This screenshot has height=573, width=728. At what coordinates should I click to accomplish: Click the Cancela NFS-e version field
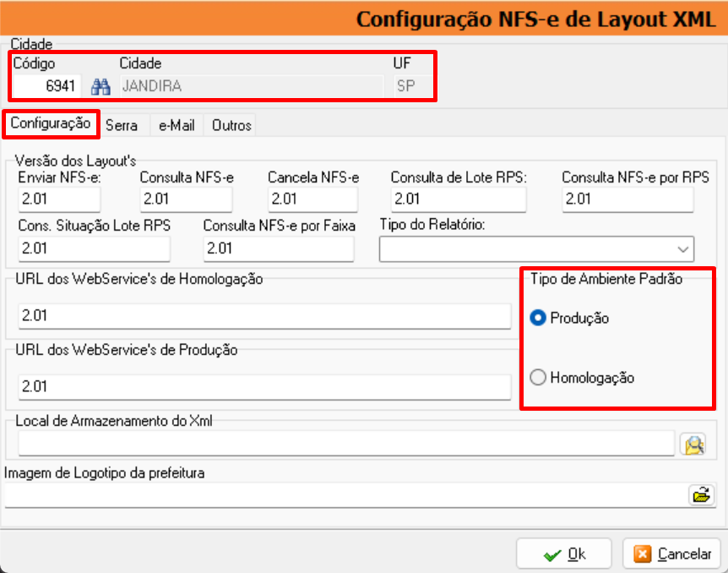click(x=312, y=199)
